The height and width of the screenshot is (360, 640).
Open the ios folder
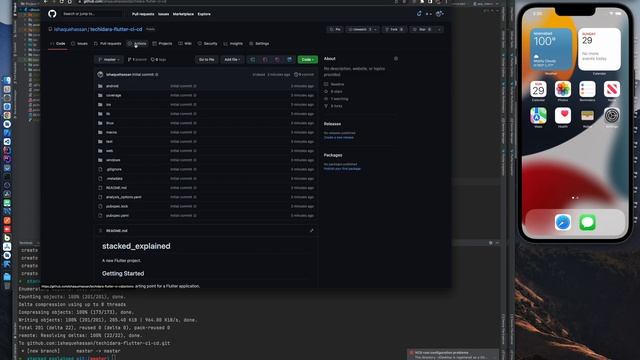point(109,104)
